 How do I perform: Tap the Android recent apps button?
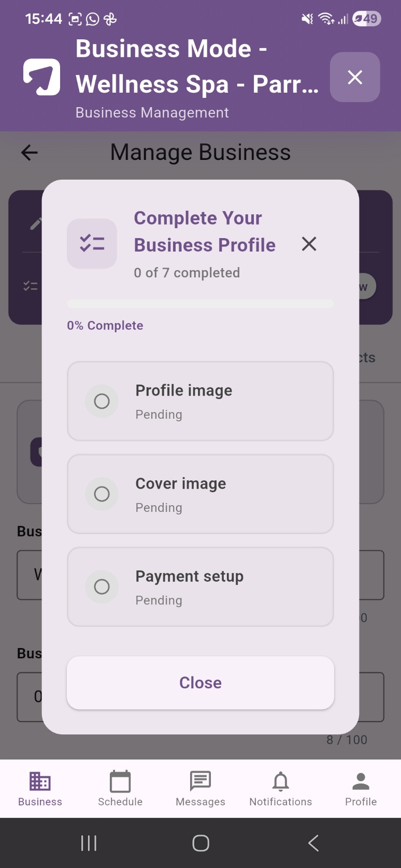coord(89,843)
